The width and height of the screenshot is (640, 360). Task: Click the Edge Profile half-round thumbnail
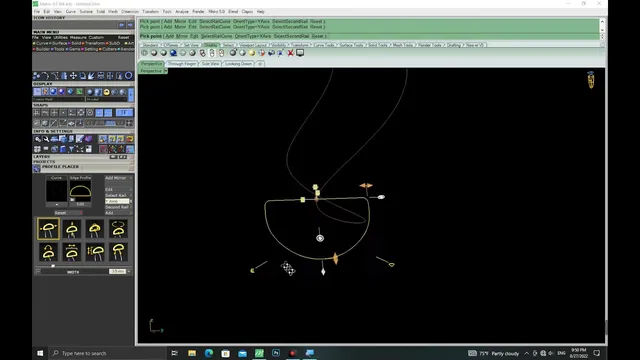(80, 191)
